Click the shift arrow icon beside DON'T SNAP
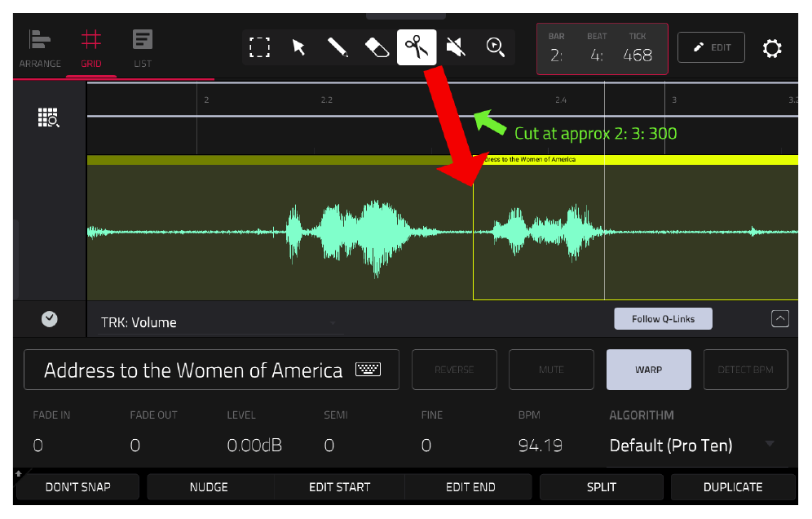812x519 pixels. (19, 473)
